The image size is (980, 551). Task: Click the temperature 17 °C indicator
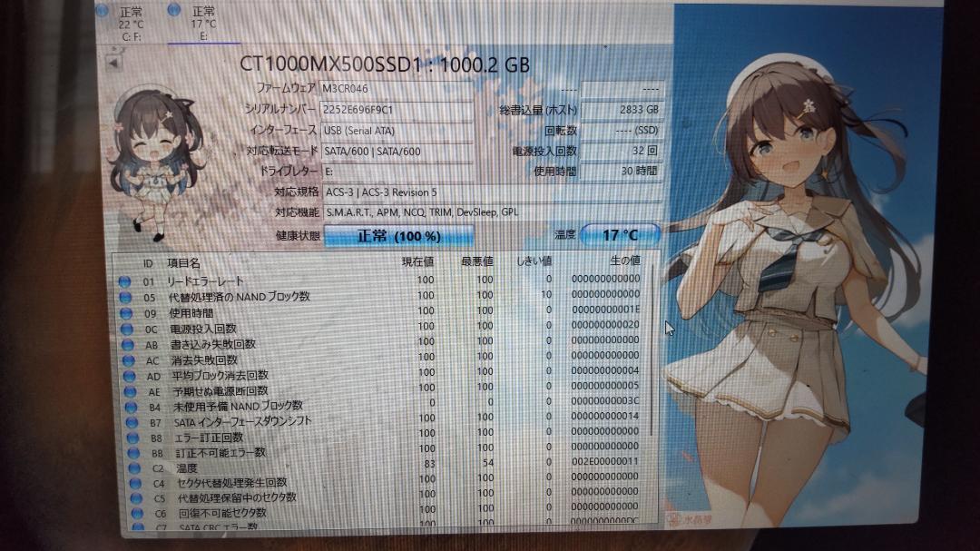[620, 235]
